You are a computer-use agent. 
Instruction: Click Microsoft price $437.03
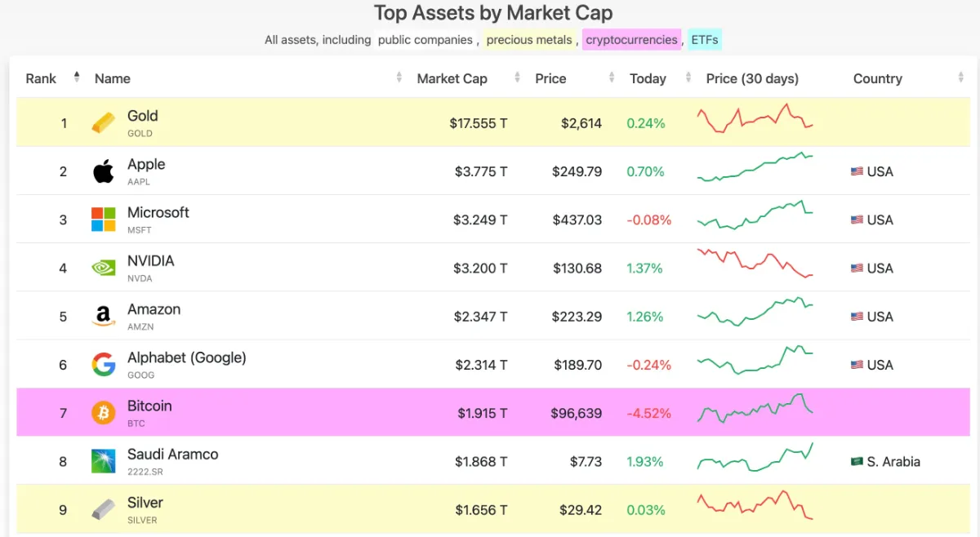577,220
